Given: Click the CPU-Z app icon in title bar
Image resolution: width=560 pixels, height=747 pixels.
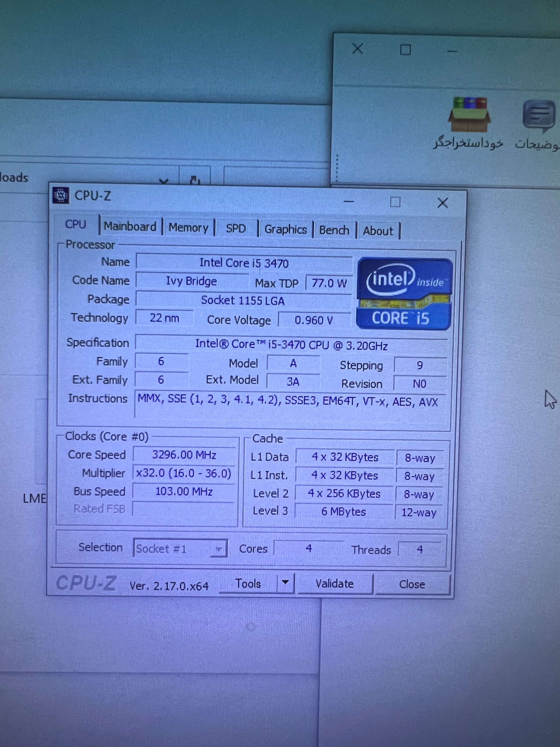Looking at the screenshot, I should click(61, 195).
